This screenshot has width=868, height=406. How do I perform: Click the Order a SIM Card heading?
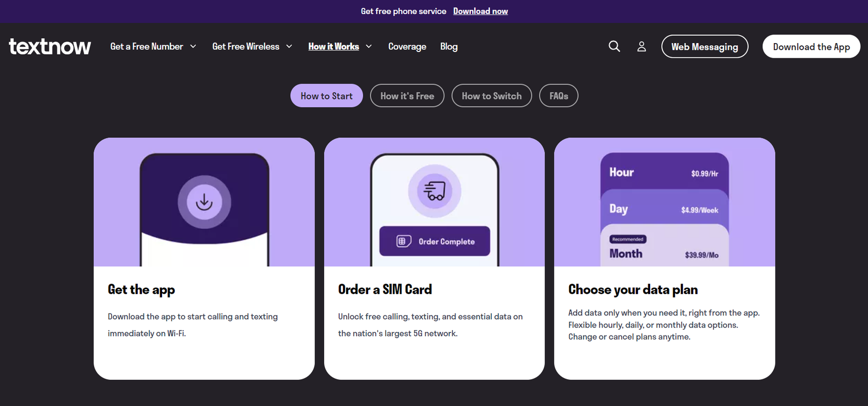click(385, 289)
